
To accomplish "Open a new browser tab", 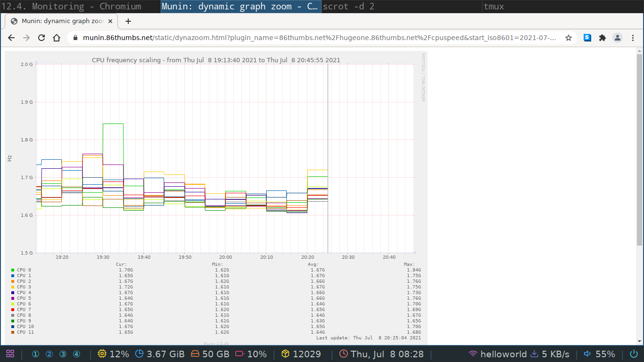I will [128, 21].
